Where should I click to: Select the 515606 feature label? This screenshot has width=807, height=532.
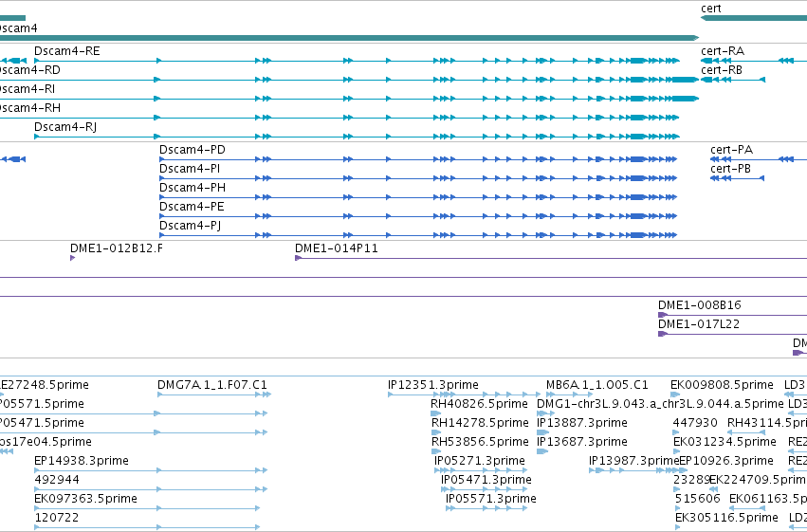pos(697,499)
